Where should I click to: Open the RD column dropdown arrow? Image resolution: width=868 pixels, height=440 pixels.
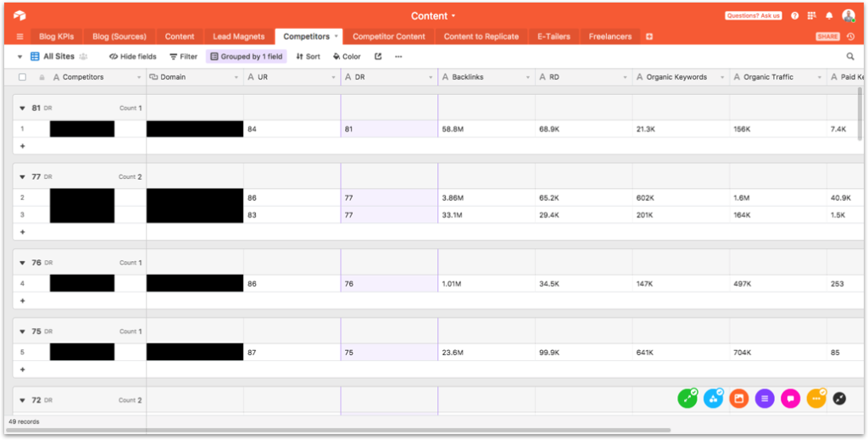[x=626, y=77]
